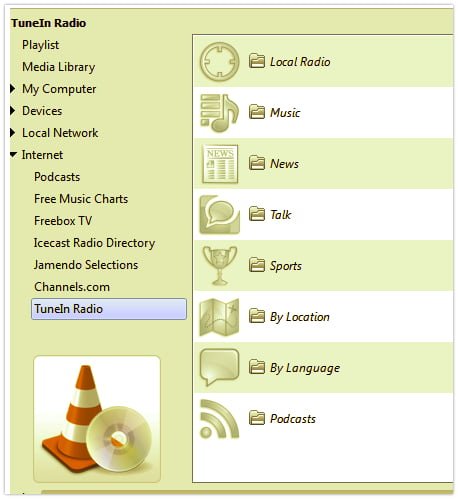Click the Podcasts RSS feed icon
This screenshot has height=499, width=458.
pos(219,419)
